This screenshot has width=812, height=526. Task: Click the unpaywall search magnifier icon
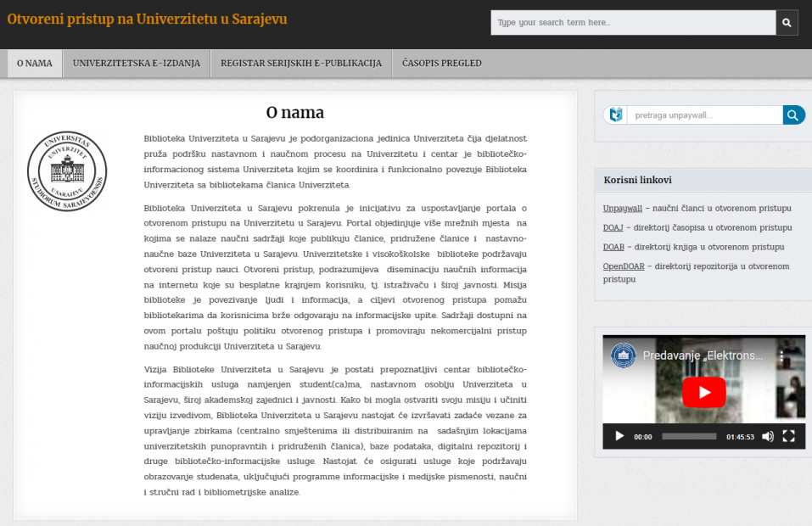pyautogui.click(x=792, y=114)
